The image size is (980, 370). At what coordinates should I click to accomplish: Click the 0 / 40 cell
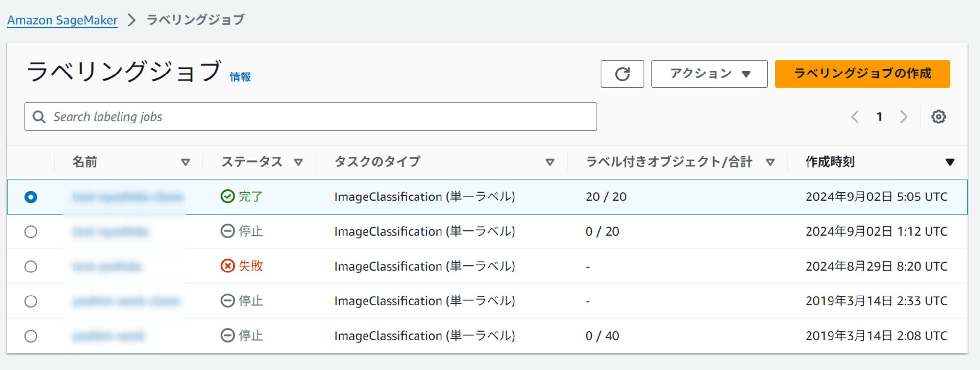pyautogui.click(x=602, y=336)
